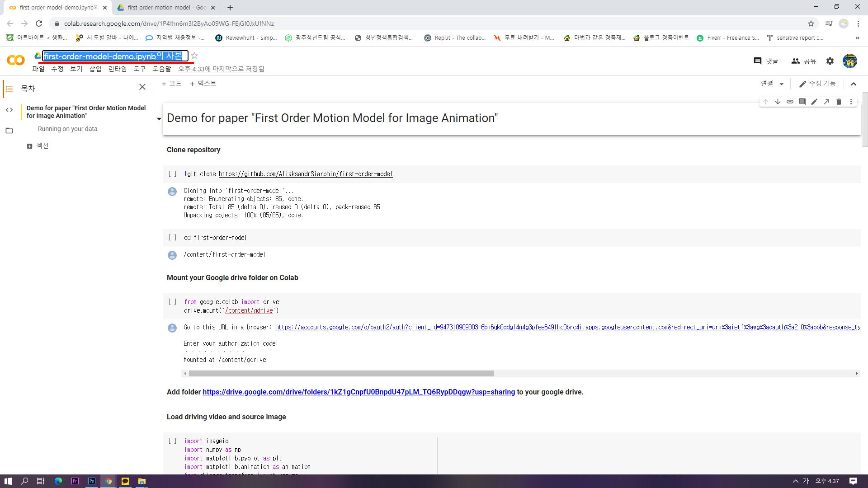Toggle table of contents sidebar icon
The image size is (868, 488).
(9, 89)
